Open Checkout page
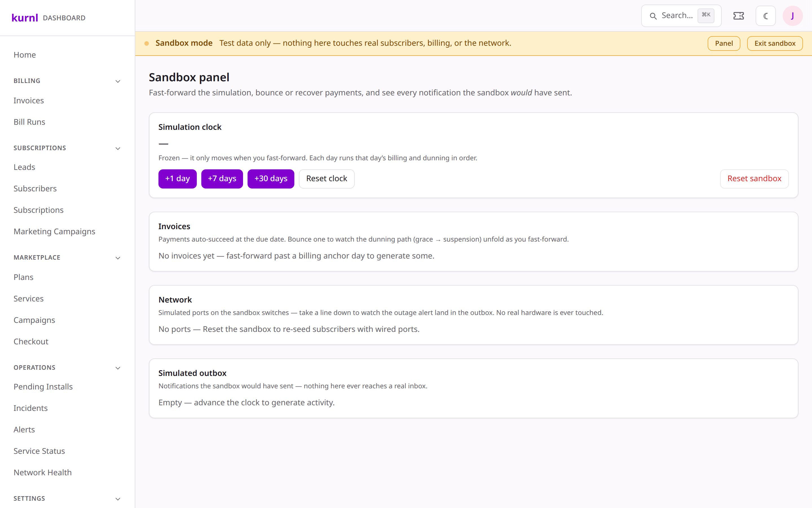 click(31, 342)
